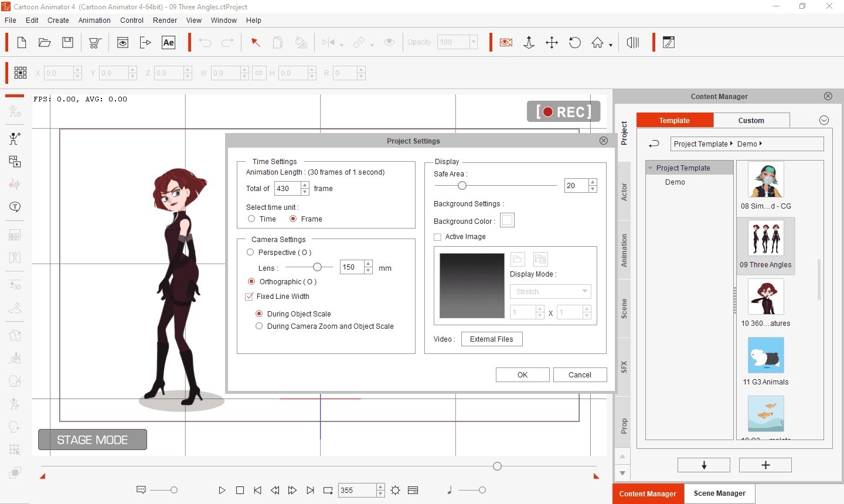Open project using the folder icon
The width and height of the screenshot is (844, 504).
[45, 42]
